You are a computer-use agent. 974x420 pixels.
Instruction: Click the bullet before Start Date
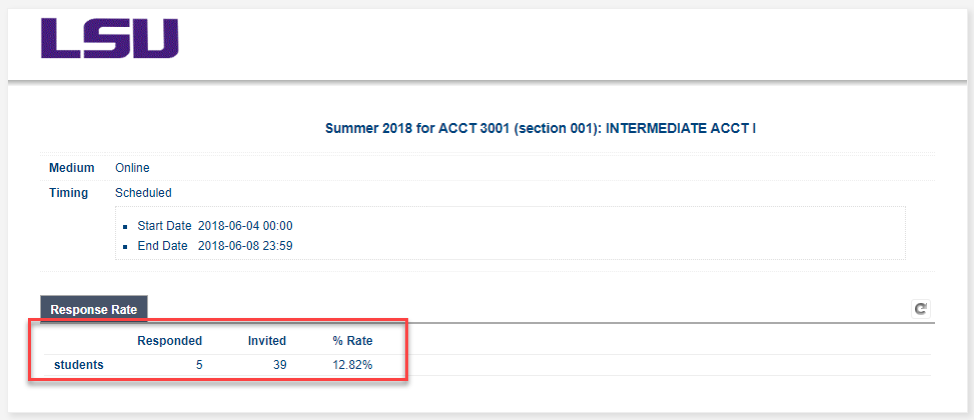(125, 227)
